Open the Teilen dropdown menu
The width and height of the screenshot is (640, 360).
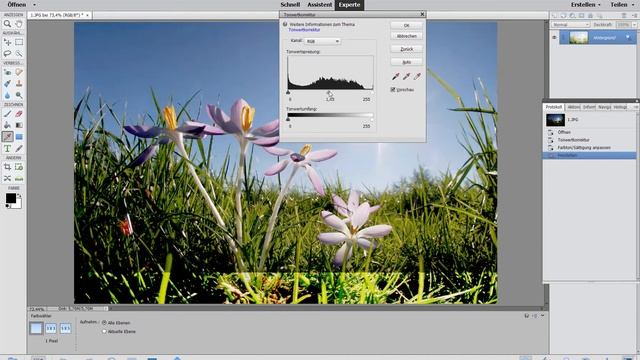tap(621, 4)
